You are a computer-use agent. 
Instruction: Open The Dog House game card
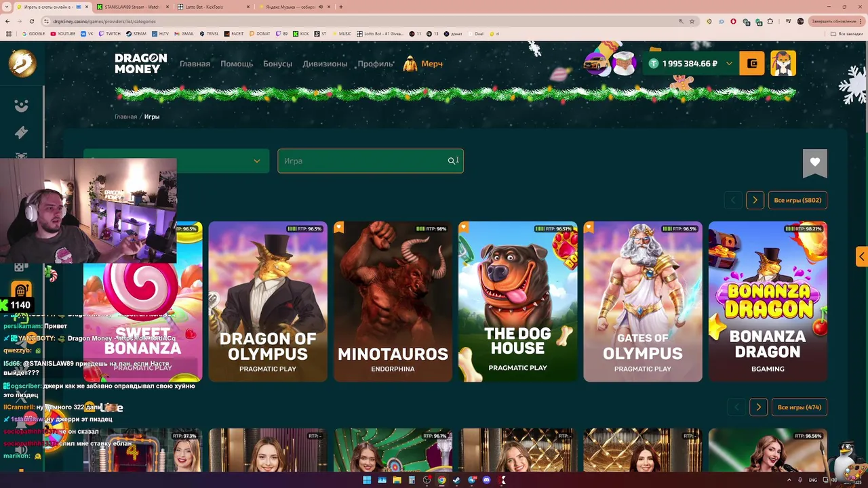518,302
